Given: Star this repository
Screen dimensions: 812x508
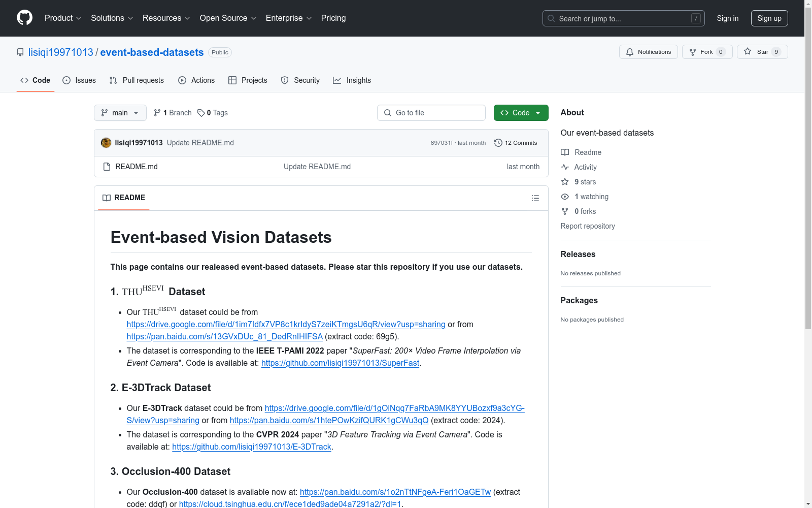Looking at the screenshot, I should pyautogui.click(x=762, y=52).
